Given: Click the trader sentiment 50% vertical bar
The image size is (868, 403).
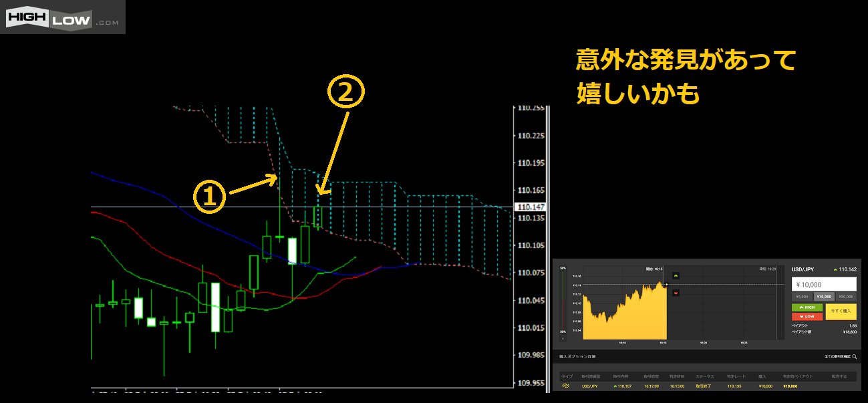Looking at the screenshot, I should click(563, 301).
